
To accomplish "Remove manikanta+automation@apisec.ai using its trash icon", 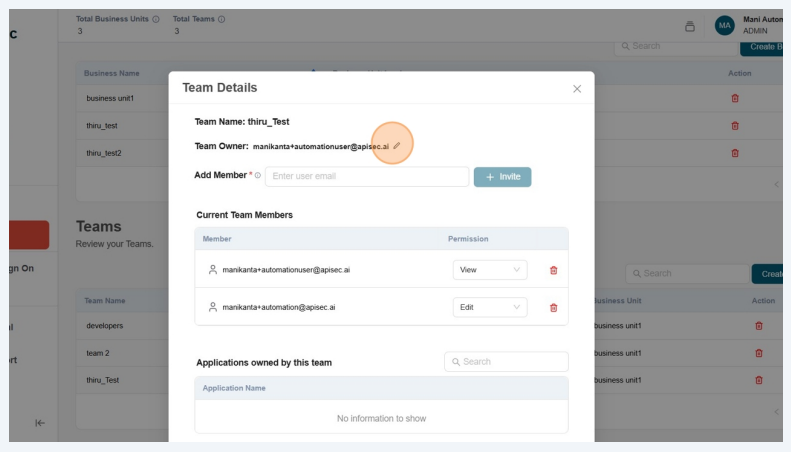I will [x=553, y=307].
